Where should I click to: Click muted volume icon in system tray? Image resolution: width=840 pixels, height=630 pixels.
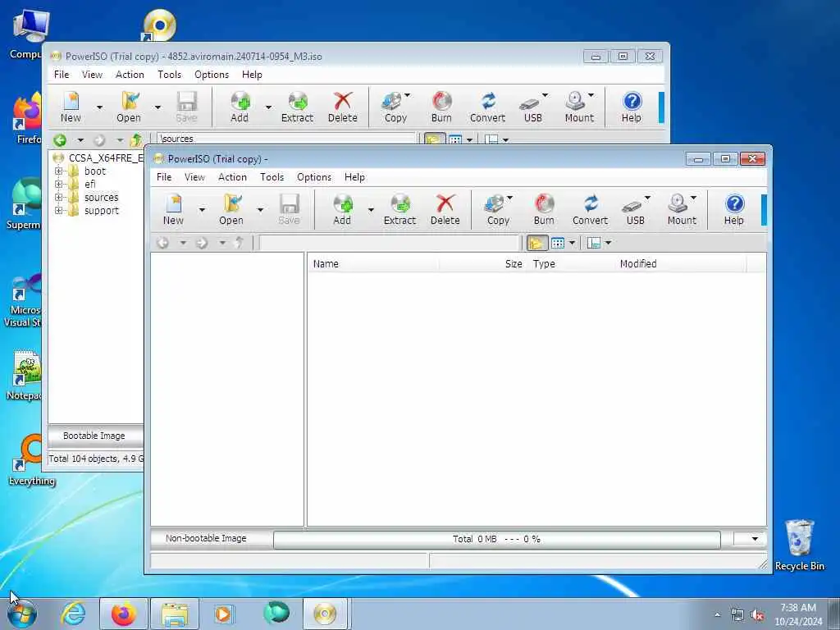pos(757,615)
